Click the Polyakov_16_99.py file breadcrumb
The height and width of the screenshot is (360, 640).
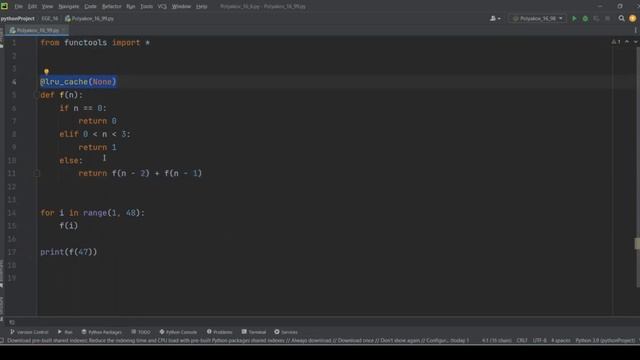pyautogui.click(x=89, y=19)
